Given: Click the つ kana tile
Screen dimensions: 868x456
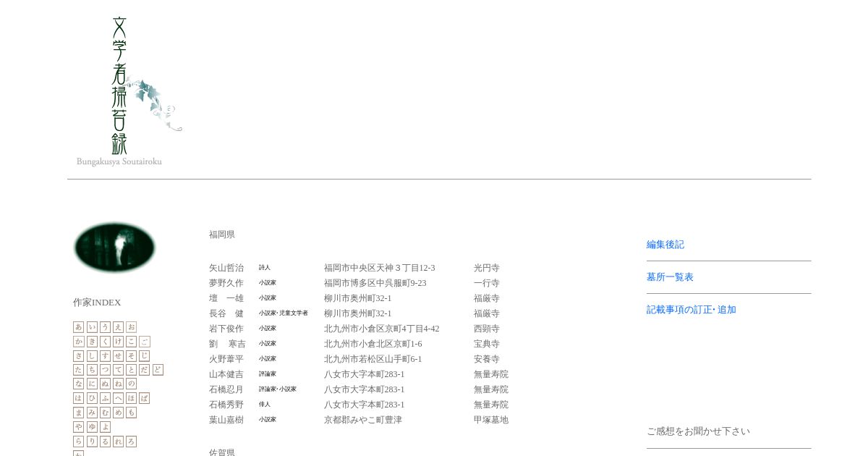Looking at the screenshot, I should click(105, 370).
